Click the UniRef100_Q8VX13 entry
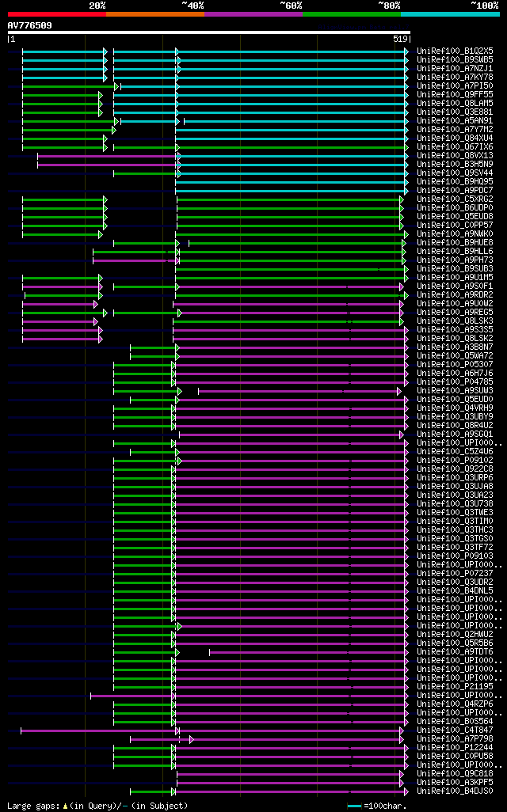Viewport: 507px width, 812px height. 456,156
